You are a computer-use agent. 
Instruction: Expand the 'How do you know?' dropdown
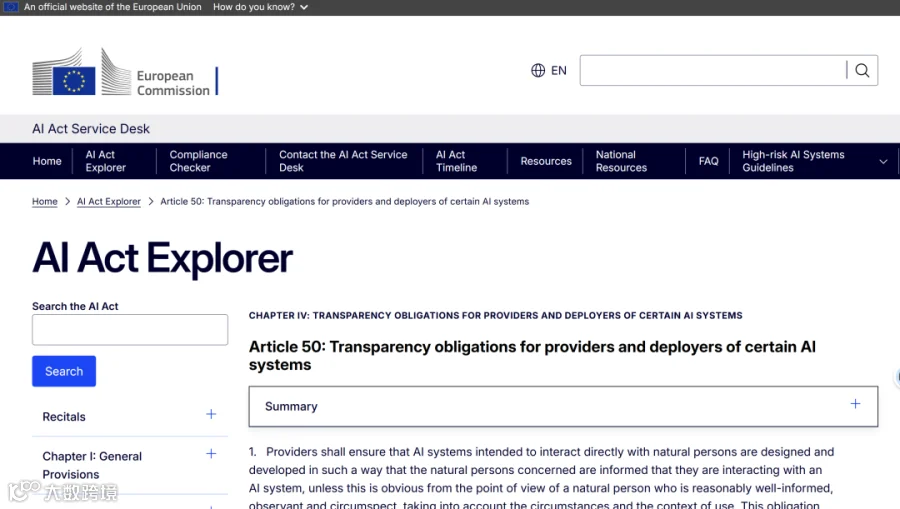point(261,7)
